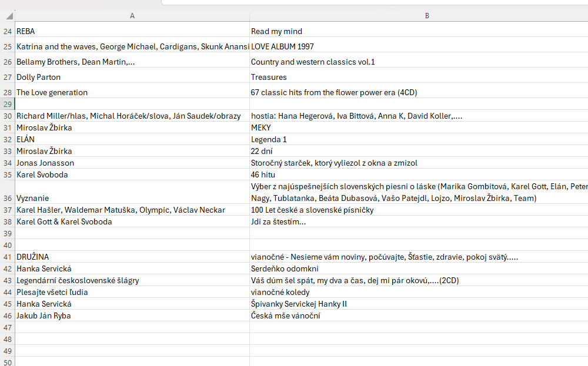
Task: Select the ELÁN cell
Action: pos(132,139)
